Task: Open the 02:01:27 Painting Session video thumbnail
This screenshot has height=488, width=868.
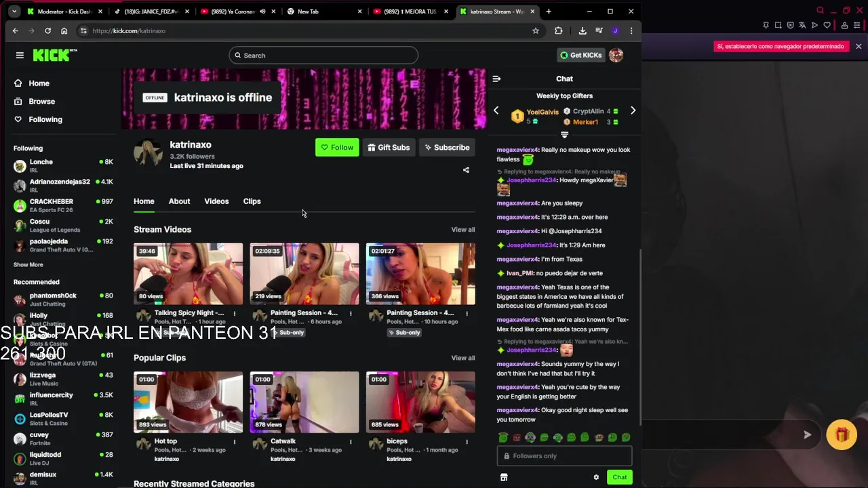Action: point(420,274)
